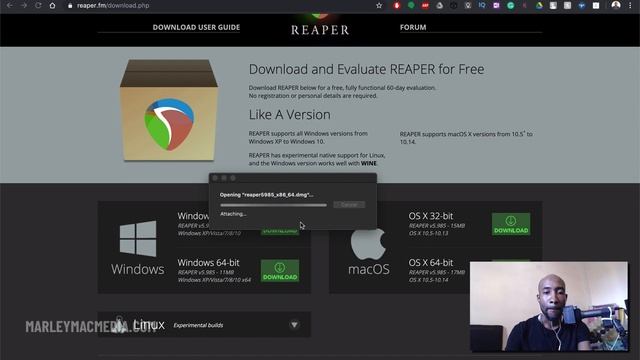Image resolution: width=640 pixels, height=360 pixels.
Task: Expand the Linux experimental builds arrow
Action: click(294, 325)
